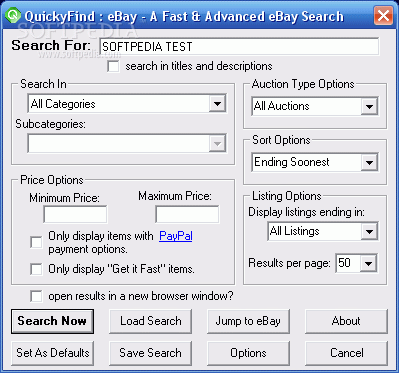This screenshot has width=399, height=373.
Task: Click into the Minimum Price field
Action: [75, 214]
